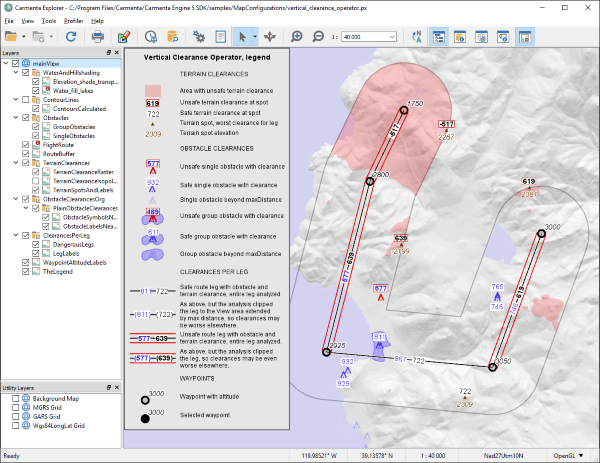Select the arrow pointer tool

tap(240, 36)
